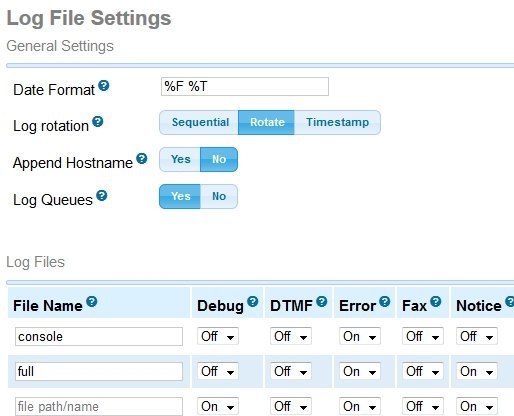Open Debug dropdown in new file row
The height and width of the screenshot is (416, 514).
218,406
